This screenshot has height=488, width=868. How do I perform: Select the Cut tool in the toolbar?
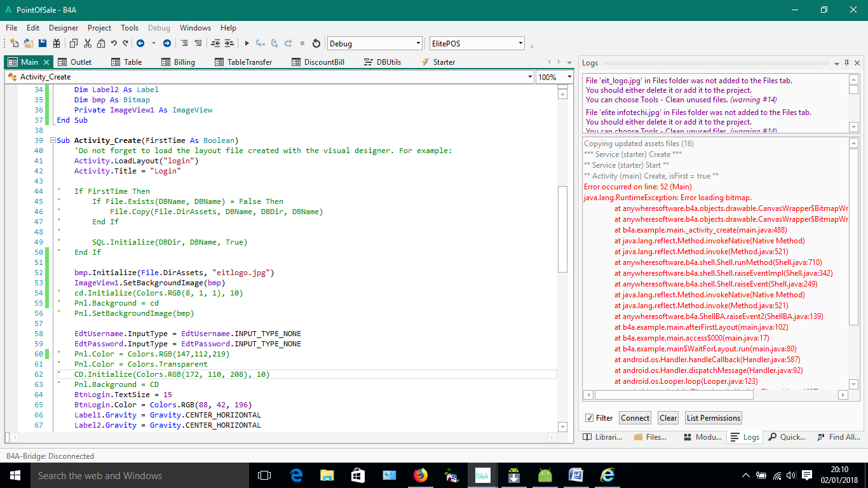point(88,43)
